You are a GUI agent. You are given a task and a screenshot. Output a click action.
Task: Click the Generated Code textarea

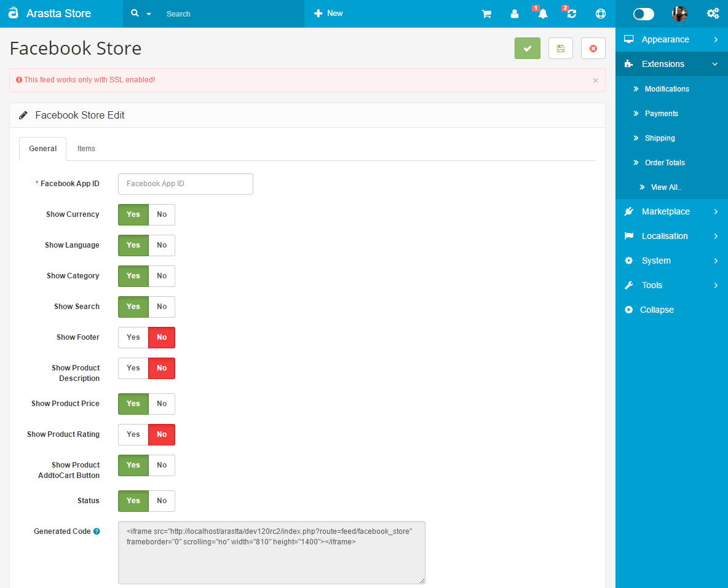(272, 552)
